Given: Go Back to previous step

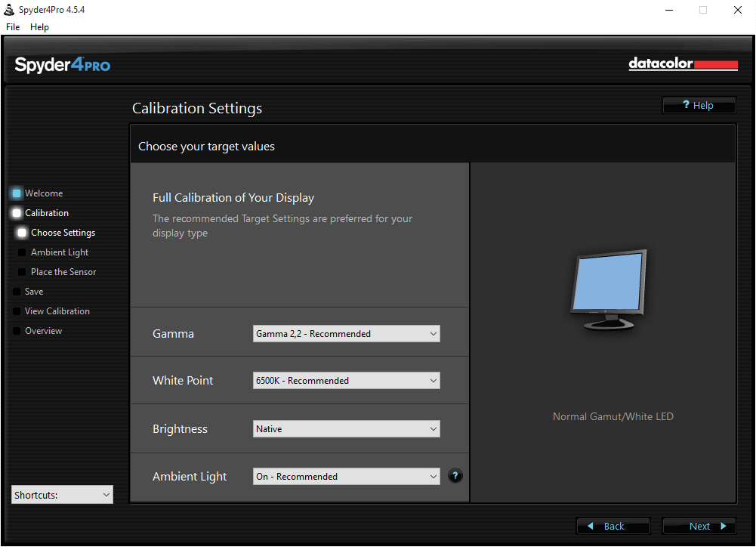Looking at the screenshot, I should click(x=613, y=527).
